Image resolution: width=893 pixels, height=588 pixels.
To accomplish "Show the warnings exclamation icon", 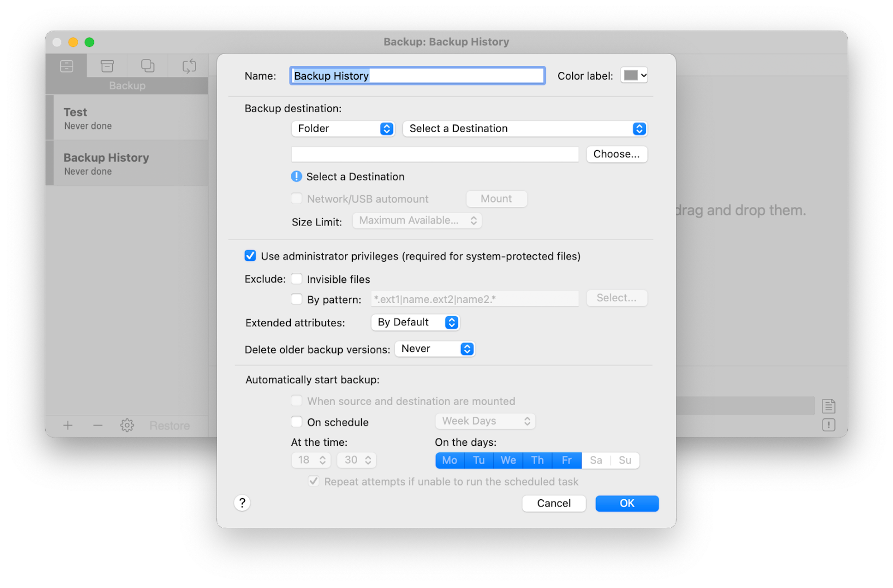I will [x=829, y=425].
